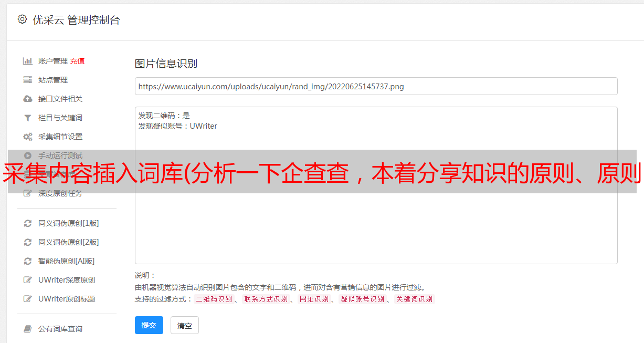
Task: Open 同义词伪原创[1版]
Action: [x=68, y=223]
